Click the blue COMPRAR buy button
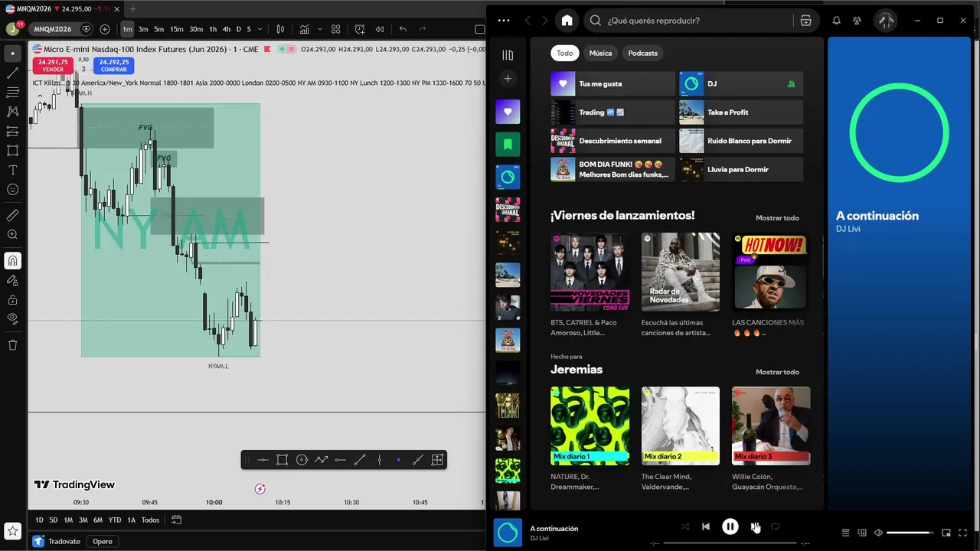980x551 pixels. [x=114, y=66]
